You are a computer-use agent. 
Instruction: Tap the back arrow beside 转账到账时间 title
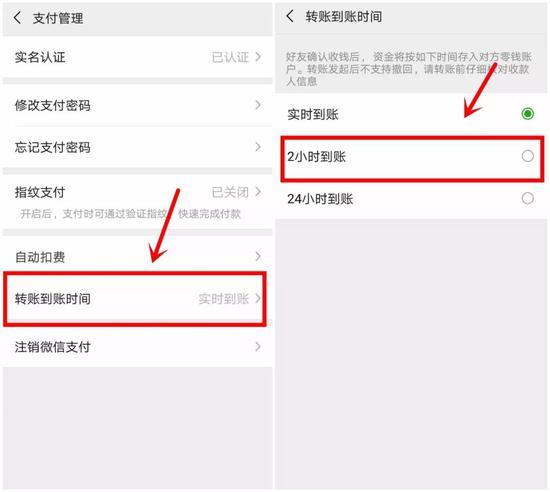click(x=290, y=16)
